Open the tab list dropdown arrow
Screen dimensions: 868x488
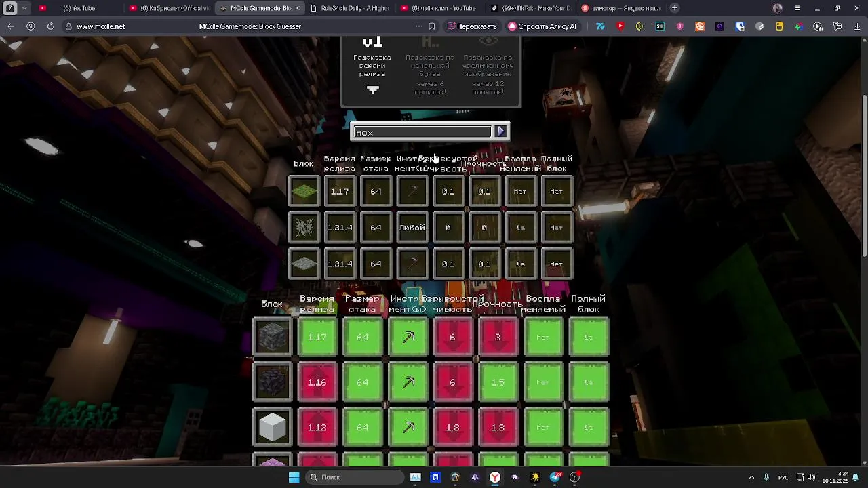coord(25,8)
